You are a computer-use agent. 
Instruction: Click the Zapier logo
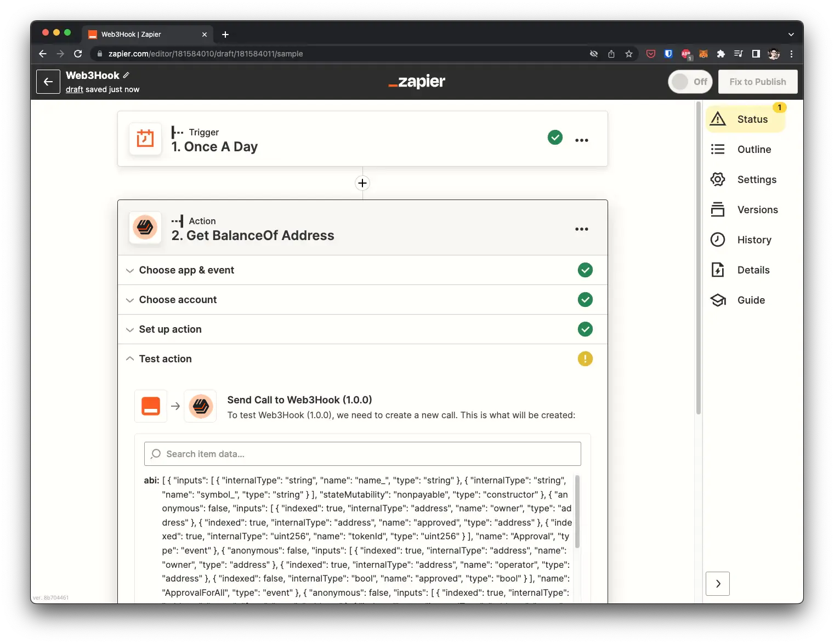click(417, 82)
